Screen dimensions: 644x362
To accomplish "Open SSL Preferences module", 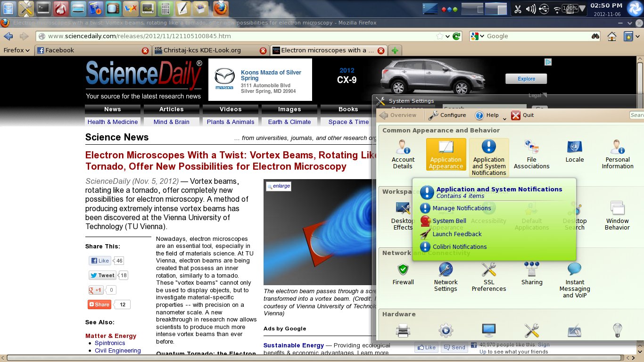I will pyautogui.click(x=489, y=277).
